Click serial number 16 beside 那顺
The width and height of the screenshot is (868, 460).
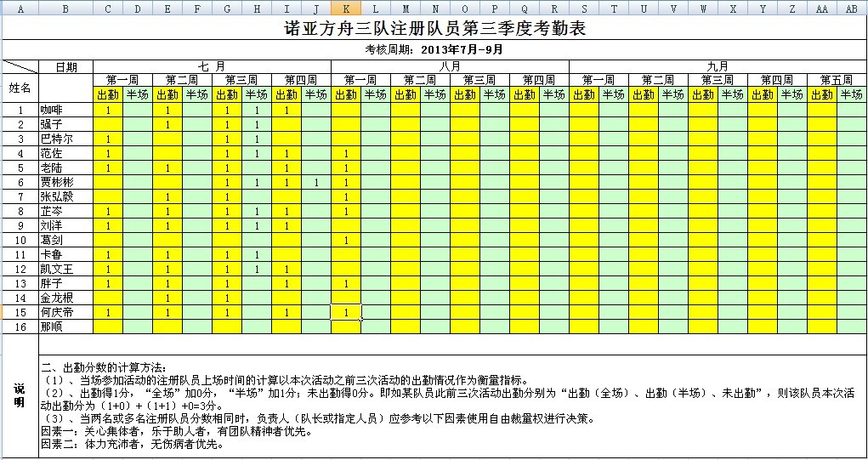click(x=20, y=327)
